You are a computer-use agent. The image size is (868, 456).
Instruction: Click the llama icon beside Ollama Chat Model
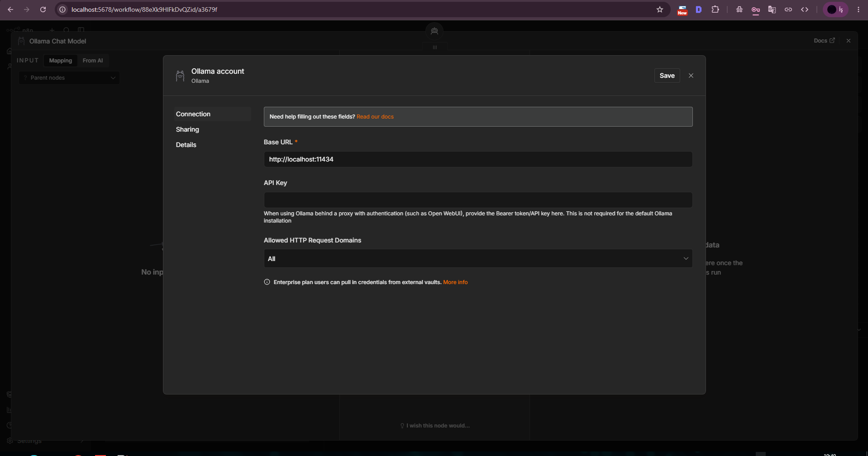coord(21,41)
